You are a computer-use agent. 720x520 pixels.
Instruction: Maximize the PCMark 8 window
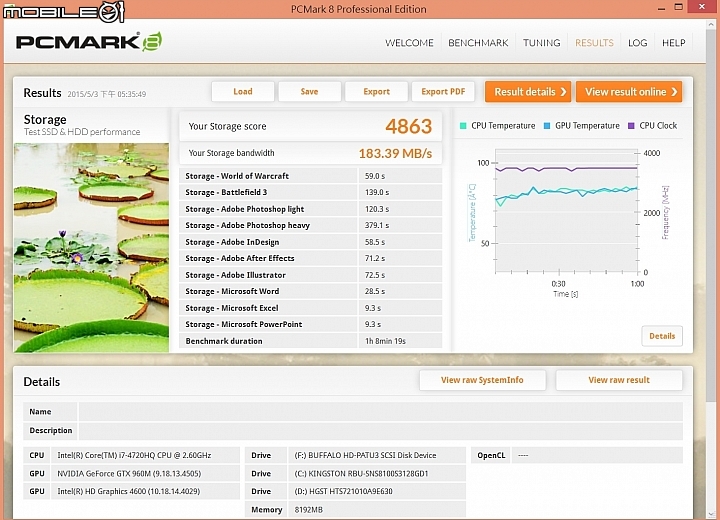tap(679, 7)
